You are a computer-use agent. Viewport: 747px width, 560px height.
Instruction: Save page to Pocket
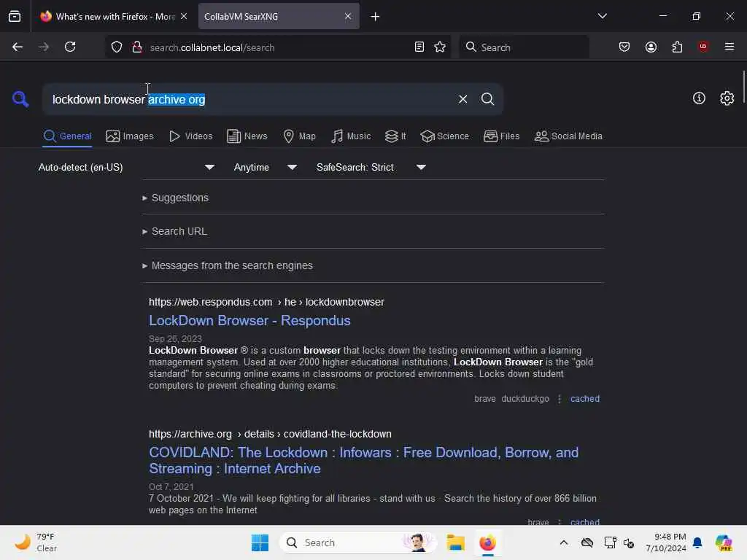click(x=624, y=47)
